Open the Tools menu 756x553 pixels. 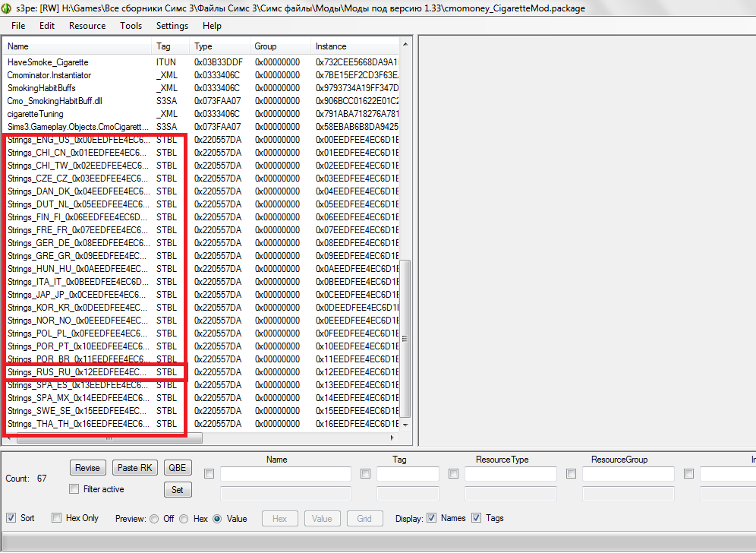click(x=131, y=26)
